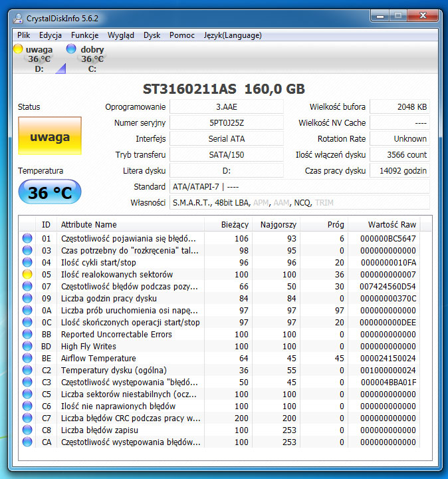Click status orb of attribute 01
This screenshot has width=448, height=479.
click(x=27, y=238)
